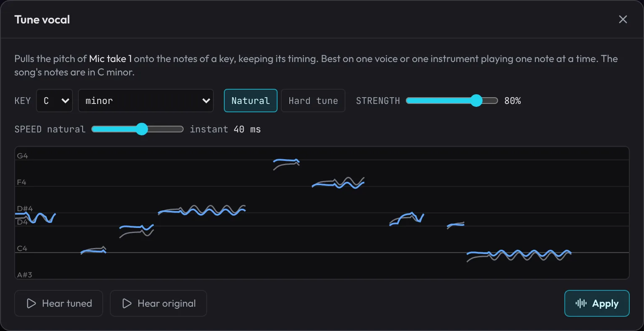Viewport: 644px width, 331px height.
Task: Click the Tune vocal title
Action: click(x=42, y=19)
